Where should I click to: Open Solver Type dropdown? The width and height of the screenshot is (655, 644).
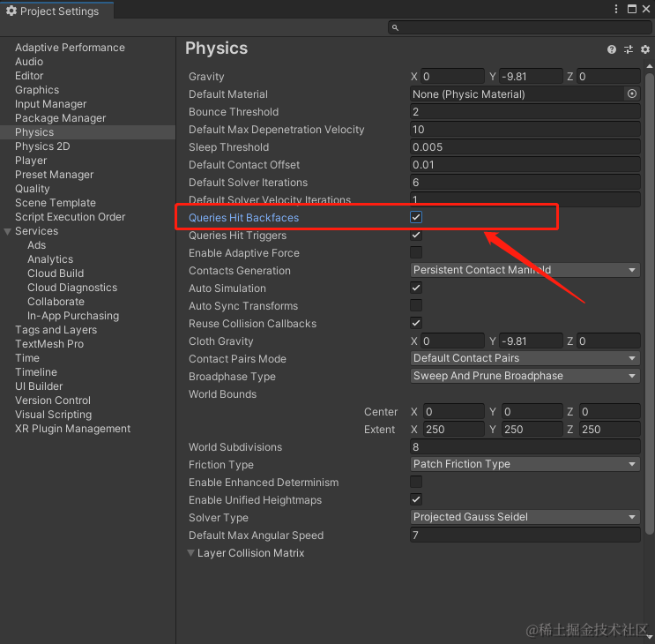click(x=525, y=517)
